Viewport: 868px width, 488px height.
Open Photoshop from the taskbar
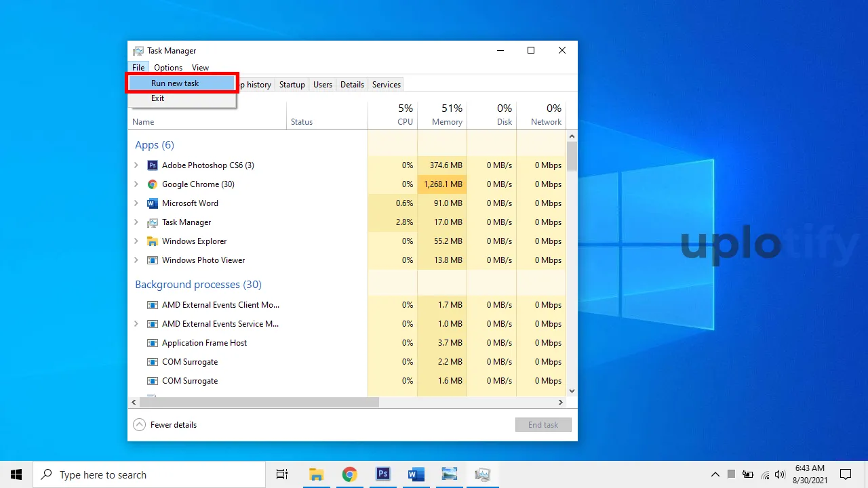(382, 474)
